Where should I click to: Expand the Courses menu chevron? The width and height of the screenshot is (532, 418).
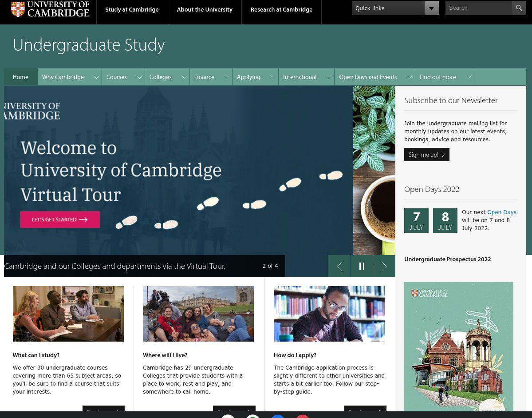(x=139, y=77)
